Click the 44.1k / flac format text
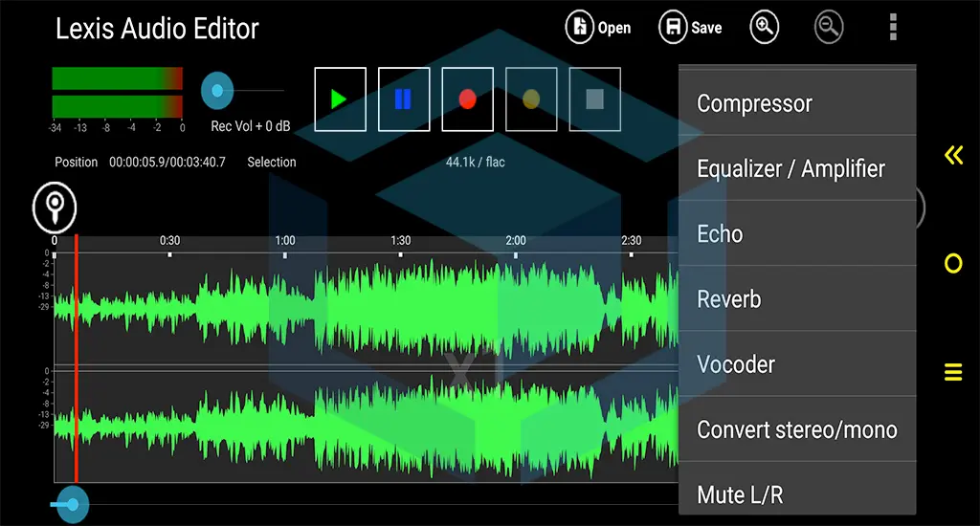This screenshot has height=526, width=980. click(475, 162)
